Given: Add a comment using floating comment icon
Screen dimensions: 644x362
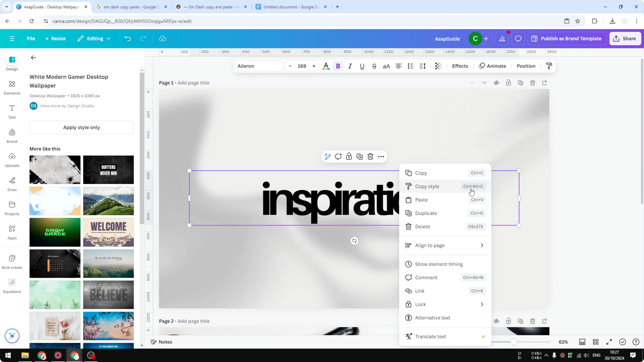Looking at the screenshot, I should click(x=338, y=156).
